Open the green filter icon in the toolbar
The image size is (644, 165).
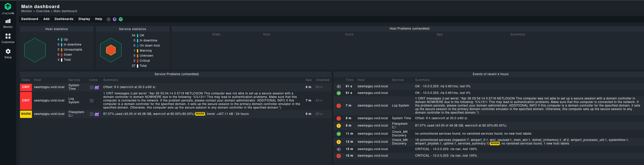[121, 19]
